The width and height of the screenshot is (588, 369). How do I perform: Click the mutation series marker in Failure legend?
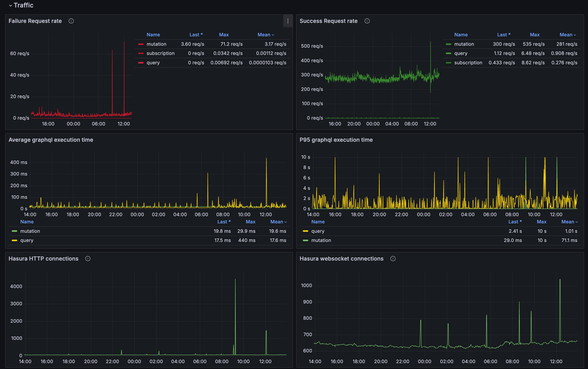tap(141, 44)
